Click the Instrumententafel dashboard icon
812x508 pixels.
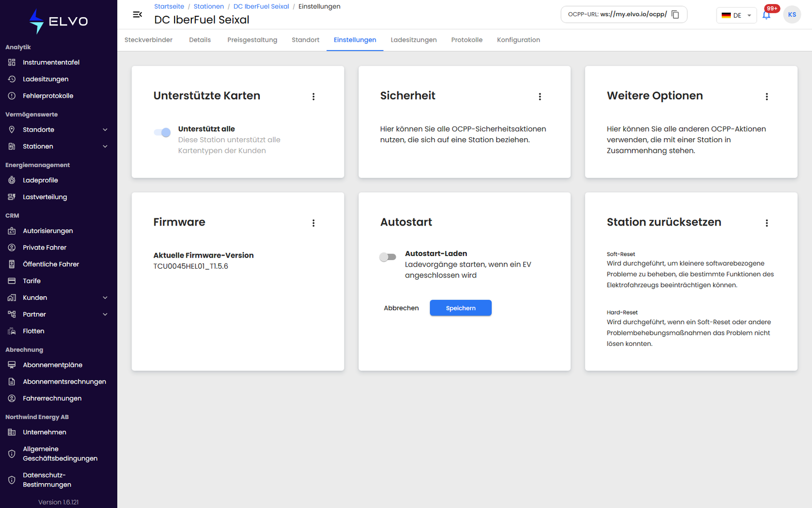pyautogui.click(x=12, y=62)
